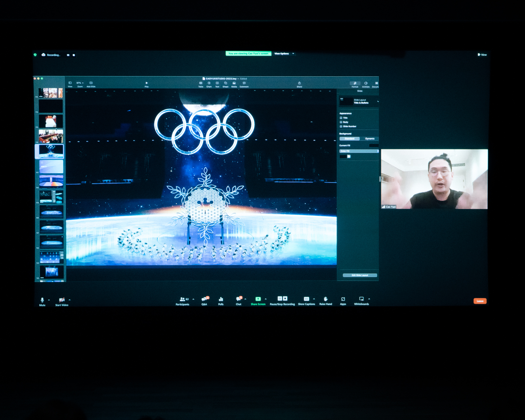Open the Format inspector
This screenshot has height=420, width=525.
click(355, 83)
